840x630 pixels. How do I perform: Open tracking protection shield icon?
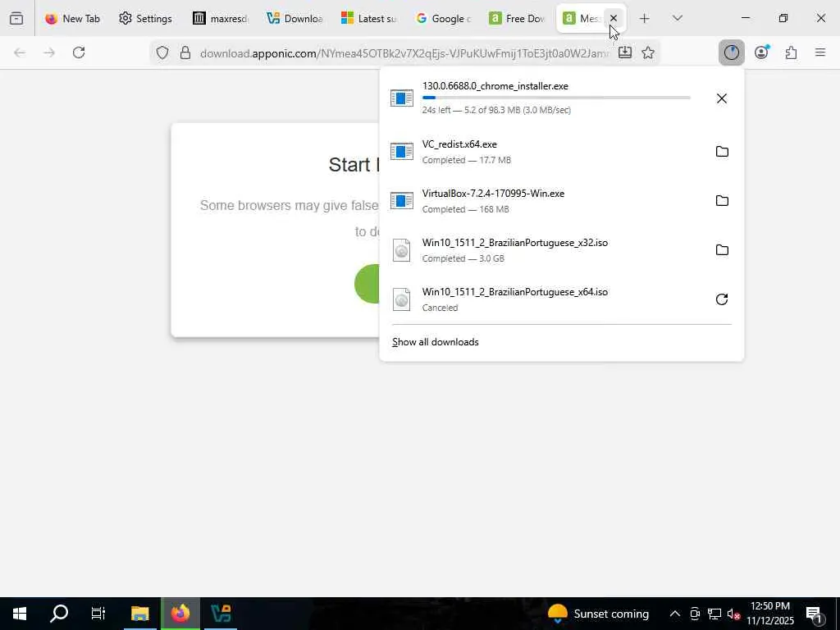[x=162, y=53]
